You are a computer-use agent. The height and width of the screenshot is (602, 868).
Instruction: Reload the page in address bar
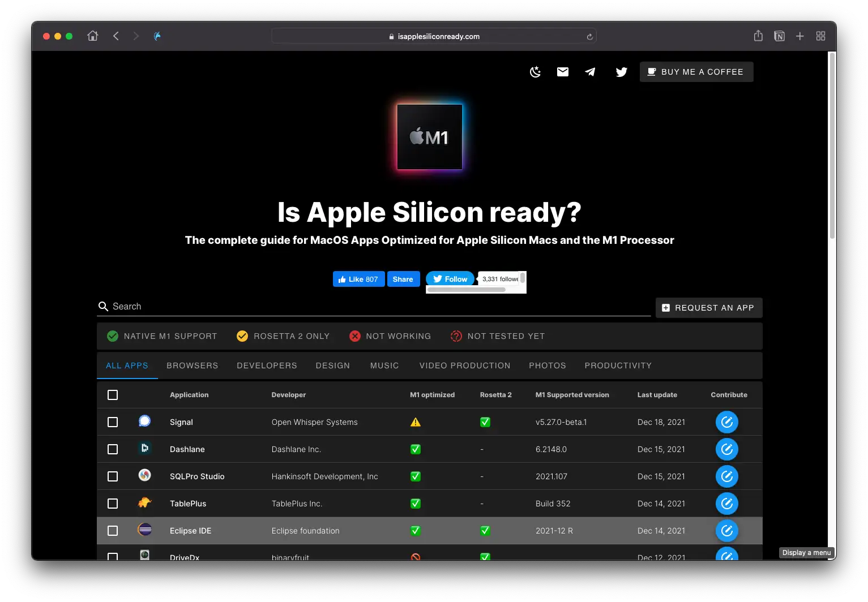click(x=589, y=37)
